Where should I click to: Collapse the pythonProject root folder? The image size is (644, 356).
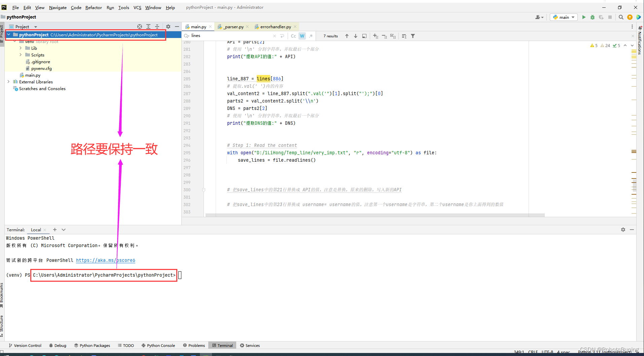(x=9, y=35)
